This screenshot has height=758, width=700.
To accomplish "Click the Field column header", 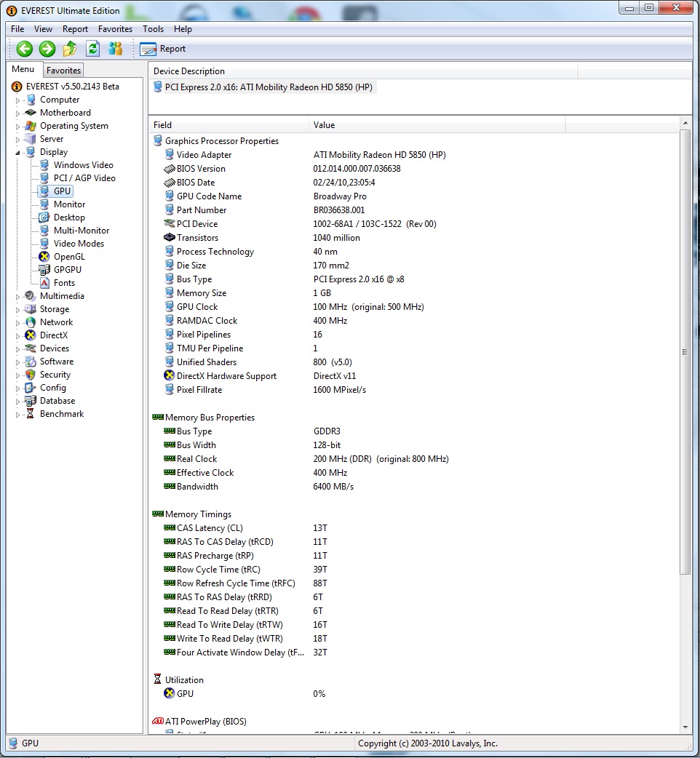I will tap(228, 124).
